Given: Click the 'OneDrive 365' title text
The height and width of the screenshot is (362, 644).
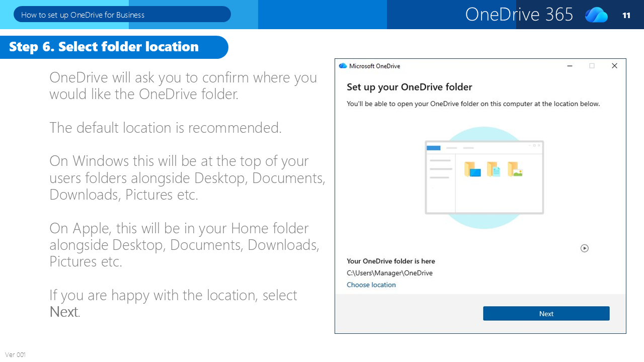Looking at the screenshot, I should pos(519,15).
